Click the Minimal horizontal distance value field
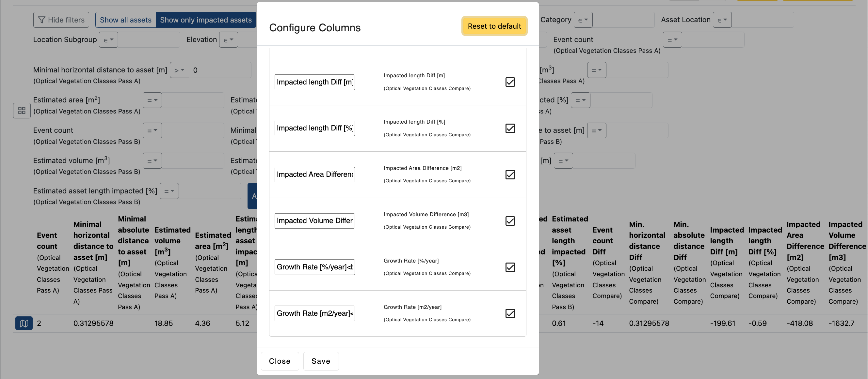The image size is (868, 379). tap(220, 70)
